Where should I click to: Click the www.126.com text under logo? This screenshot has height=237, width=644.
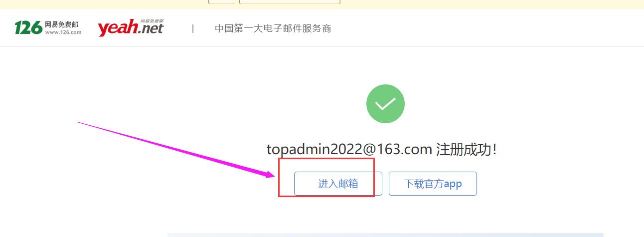[x=63, y=32]
